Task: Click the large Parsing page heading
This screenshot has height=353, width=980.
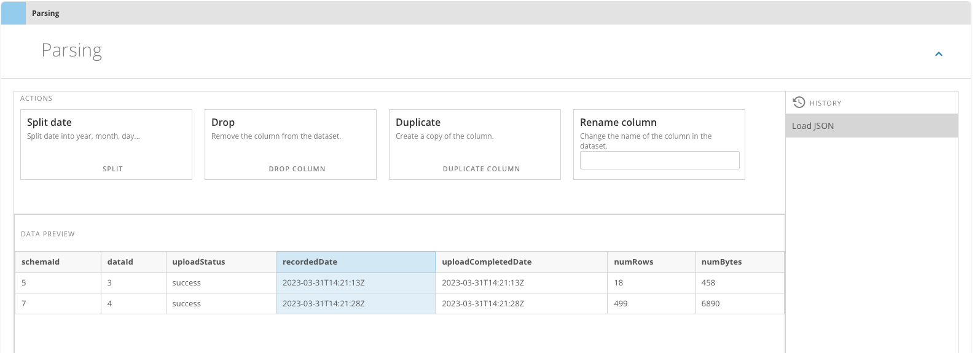Action: pos(71,50)
